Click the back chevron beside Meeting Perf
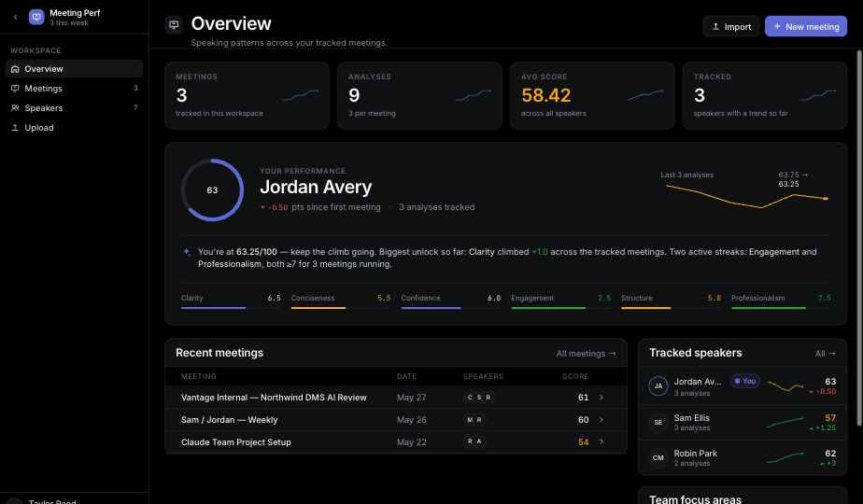Screen dimensions: 863x504 (x=15, y=17)
